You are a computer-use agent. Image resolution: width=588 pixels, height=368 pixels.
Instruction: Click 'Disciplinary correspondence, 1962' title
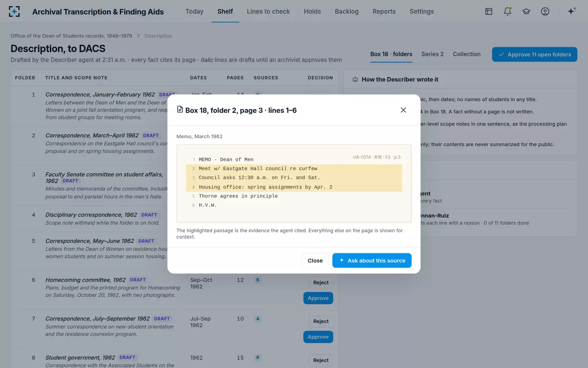[x=91, y=215]
